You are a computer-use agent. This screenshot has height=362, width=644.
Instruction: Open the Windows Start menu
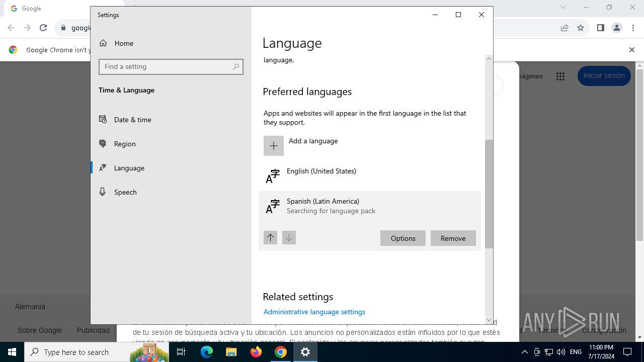[12, 352]
